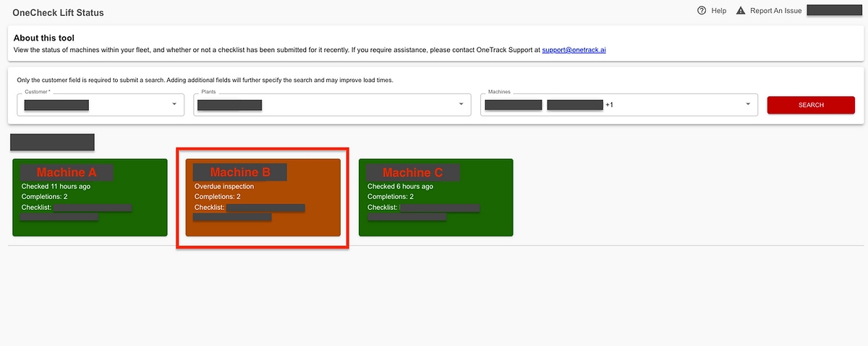Open the Machine A status card
The height and width of the screenshot is (346, 868).
tap(90, 198)
